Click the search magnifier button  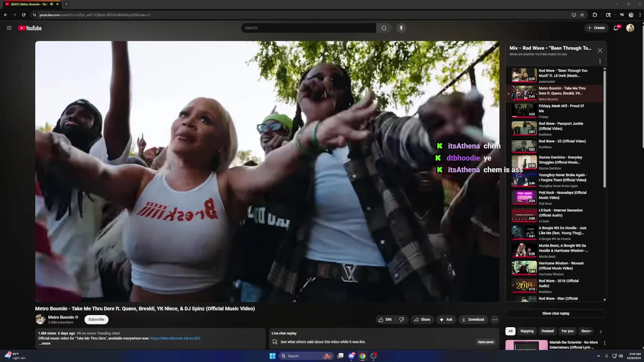click(x=384, y=28)
